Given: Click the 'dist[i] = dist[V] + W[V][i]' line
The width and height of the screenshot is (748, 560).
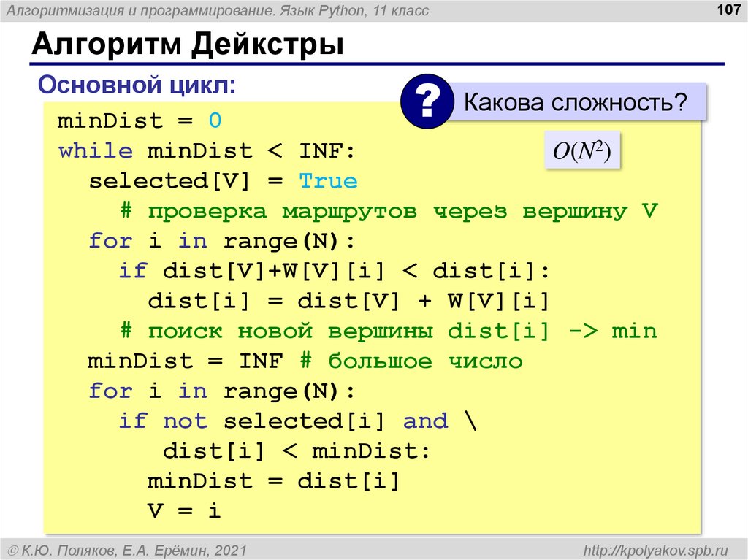Looking at the screenshot, I should coord(348,301).
